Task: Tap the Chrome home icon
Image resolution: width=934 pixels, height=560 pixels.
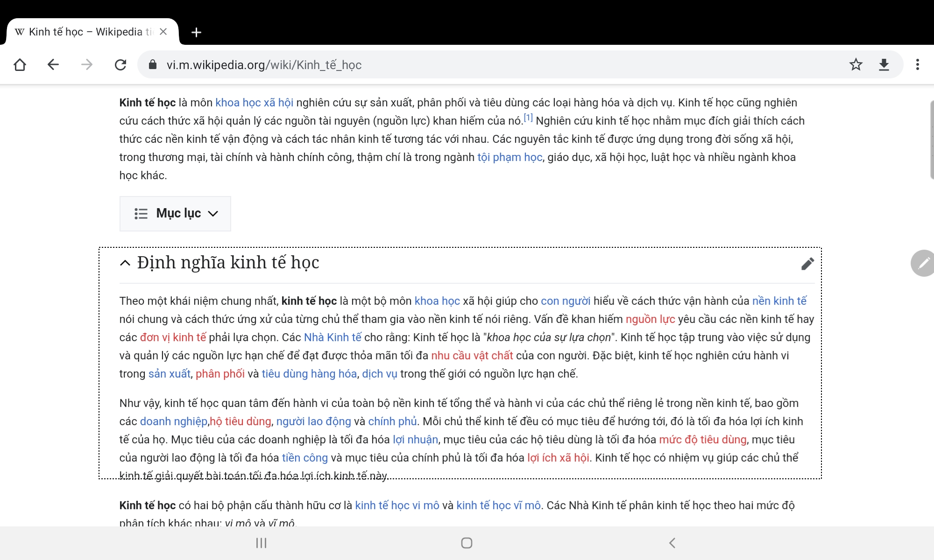Action: click(x=20, y=64)
